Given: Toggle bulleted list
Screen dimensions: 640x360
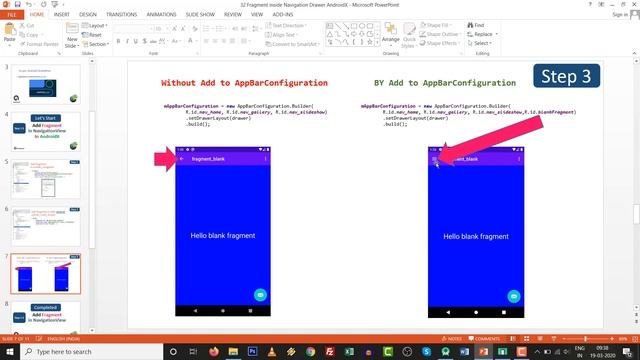Looking at the screenshot, I should tap(207, 29).
